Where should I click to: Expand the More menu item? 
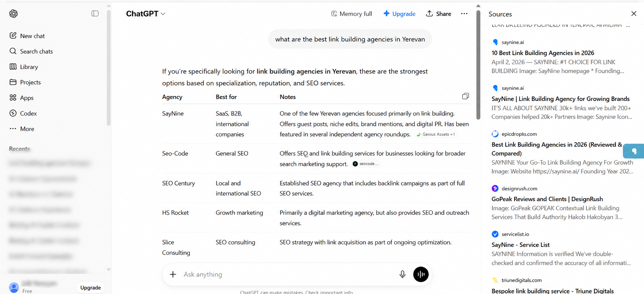(x=22, y=129)
